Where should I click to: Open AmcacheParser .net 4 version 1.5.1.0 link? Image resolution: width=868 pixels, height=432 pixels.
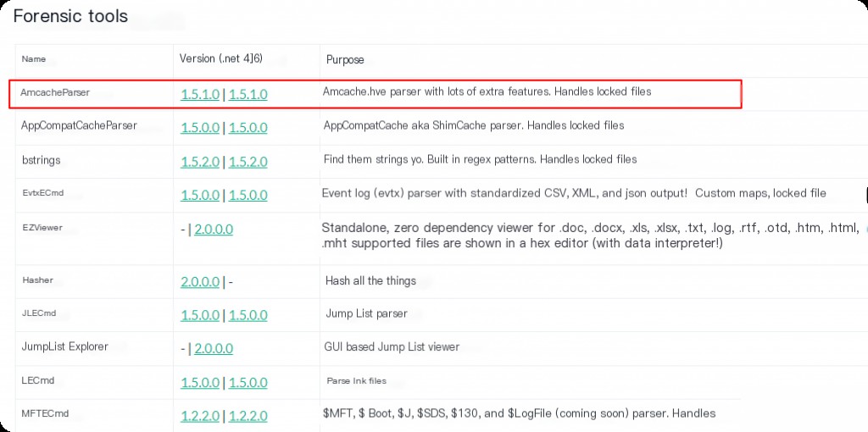[x=200, y=95]
